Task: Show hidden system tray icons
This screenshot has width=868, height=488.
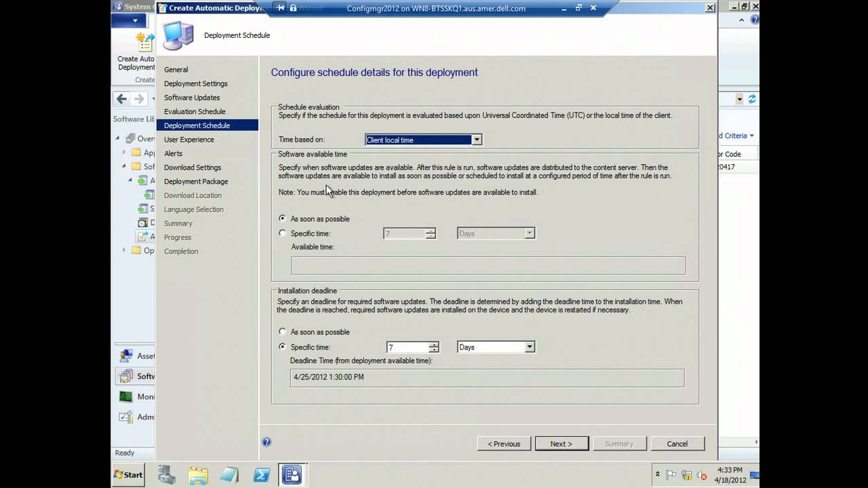Action: tap(657, 474)
